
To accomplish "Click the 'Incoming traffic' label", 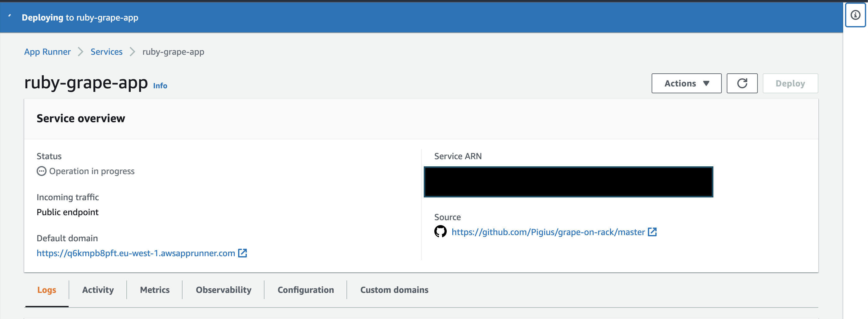I will tap(68, 197).
